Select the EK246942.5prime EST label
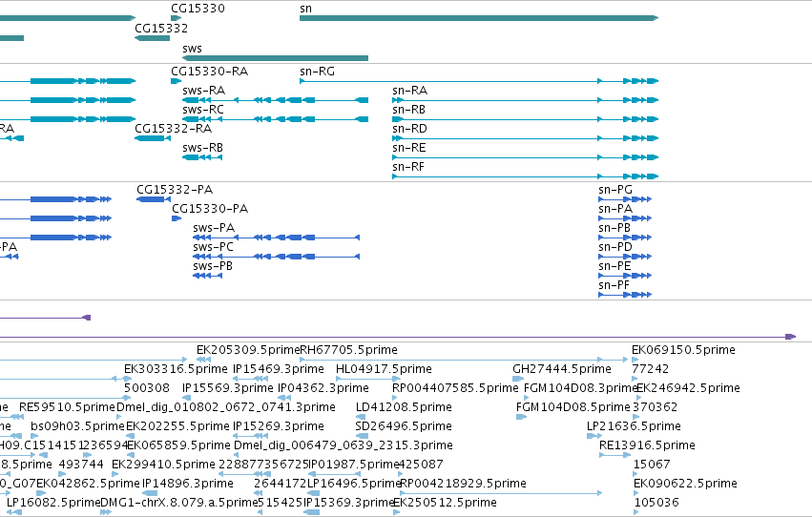812x517 pixels. [688, 388]
